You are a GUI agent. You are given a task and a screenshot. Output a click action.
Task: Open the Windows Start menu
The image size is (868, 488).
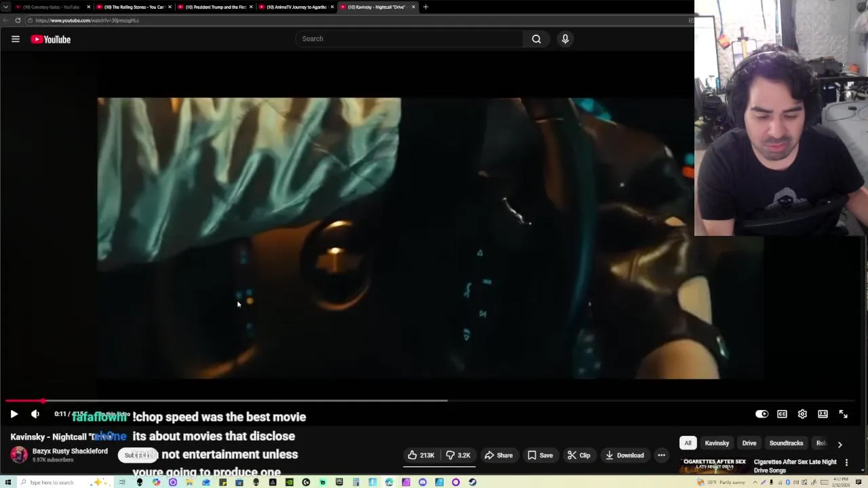click(8, 482)
